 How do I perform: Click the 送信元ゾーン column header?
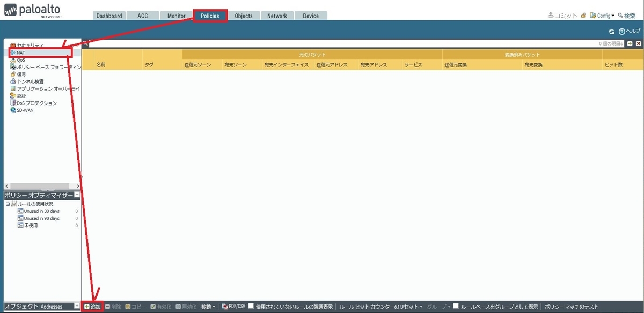click(x=202, y=64)
